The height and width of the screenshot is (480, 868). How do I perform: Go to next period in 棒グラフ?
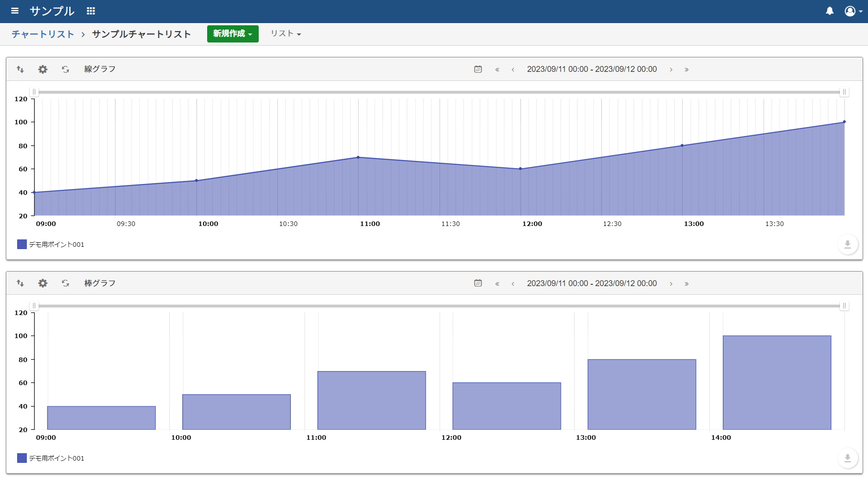click(x=671, y=284)
